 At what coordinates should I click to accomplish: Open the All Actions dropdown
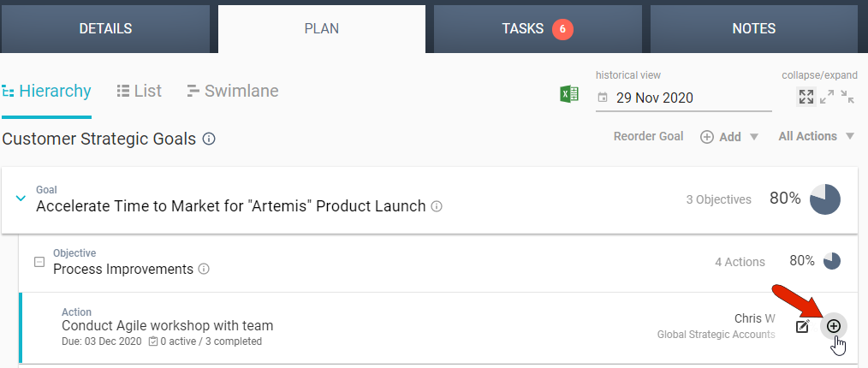pos(817,136)
